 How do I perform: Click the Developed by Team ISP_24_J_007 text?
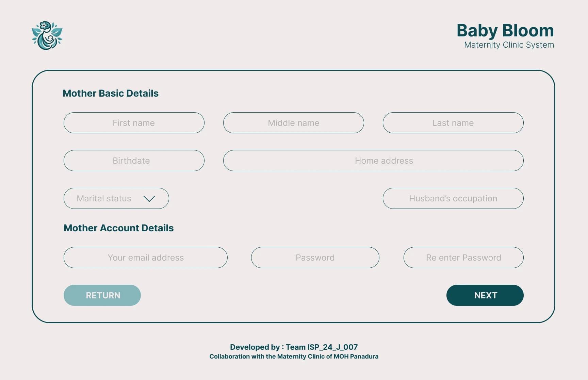click(294, 347)
